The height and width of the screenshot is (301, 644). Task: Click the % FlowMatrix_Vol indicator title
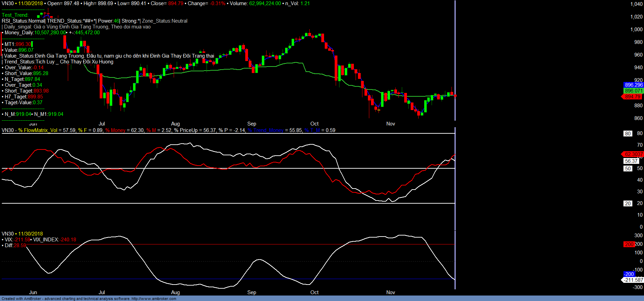pyautogui.click(x=38, y=130)
